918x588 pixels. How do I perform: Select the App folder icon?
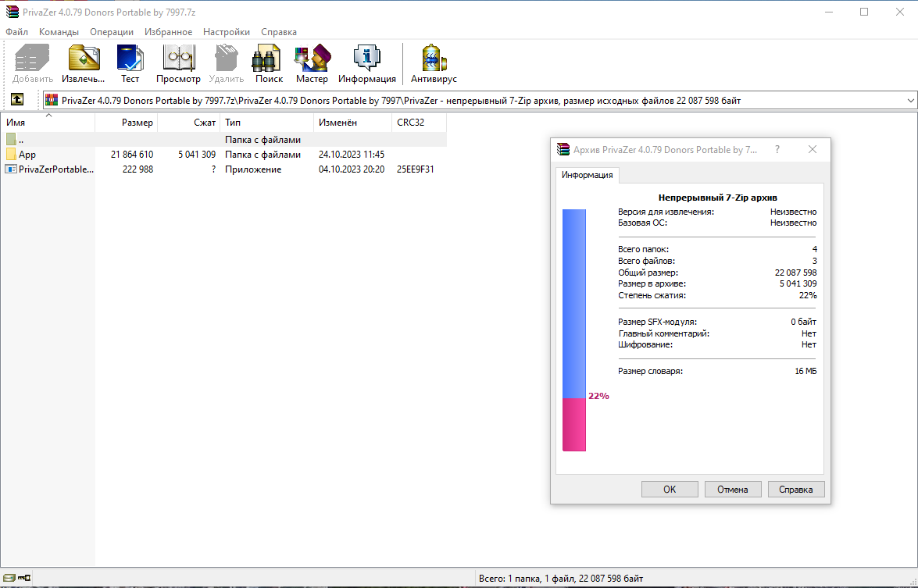tap(11, 155)
